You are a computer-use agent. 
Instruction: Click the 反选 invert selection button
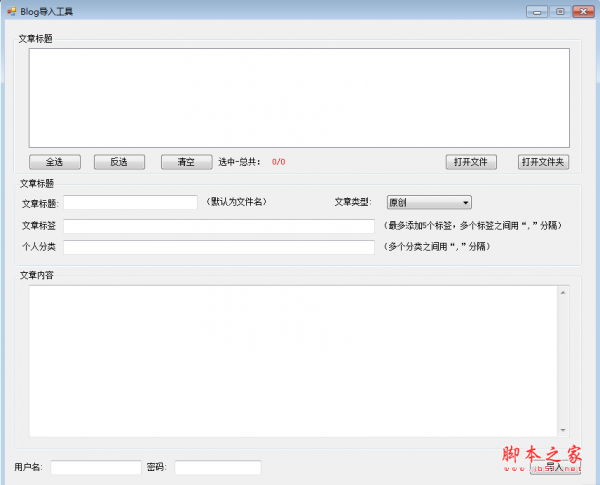click(119, 162)
